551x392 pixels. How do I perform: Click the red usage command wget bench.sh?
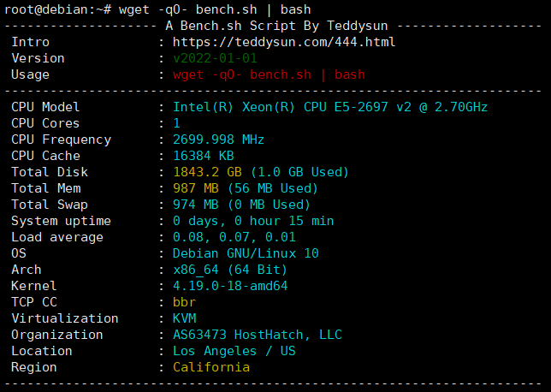pyautogui.click(x=269, y=74)
